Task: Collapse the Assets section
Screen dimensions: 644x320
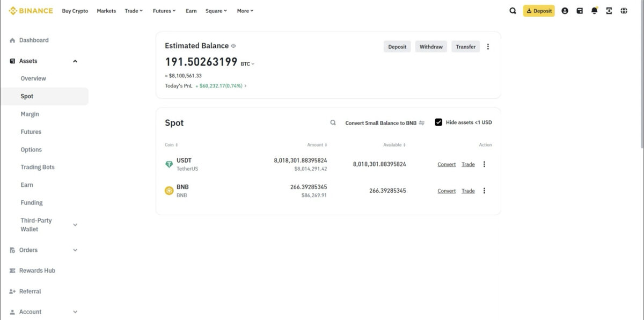Action: (75, 61)
